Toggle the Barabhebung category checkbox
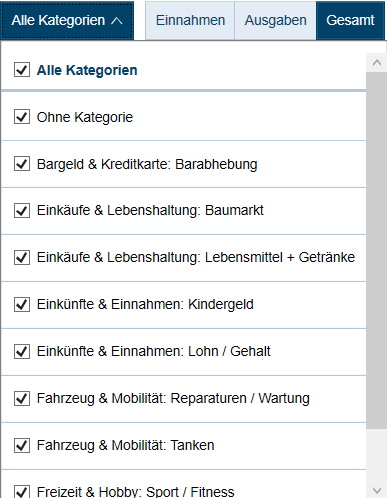Screen dimensions: 387x498 point(22,164)
